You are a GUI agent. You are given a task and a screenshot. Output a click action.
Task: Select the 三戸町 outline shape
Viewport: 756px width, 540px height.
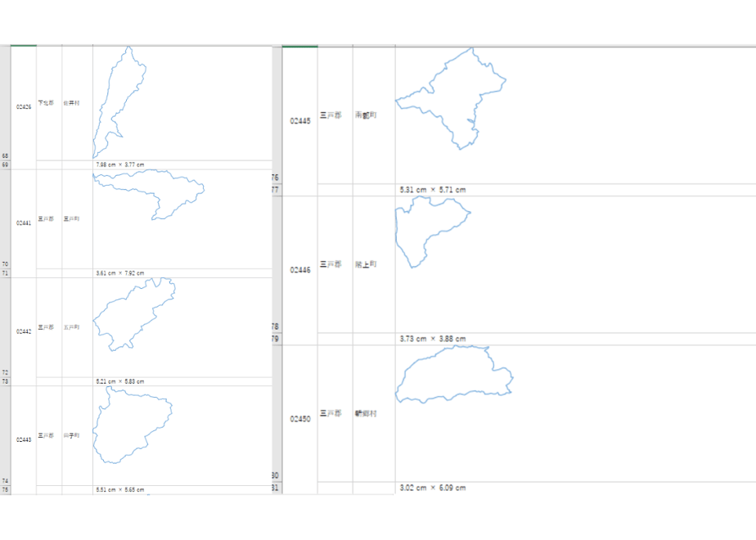[149, 195]
